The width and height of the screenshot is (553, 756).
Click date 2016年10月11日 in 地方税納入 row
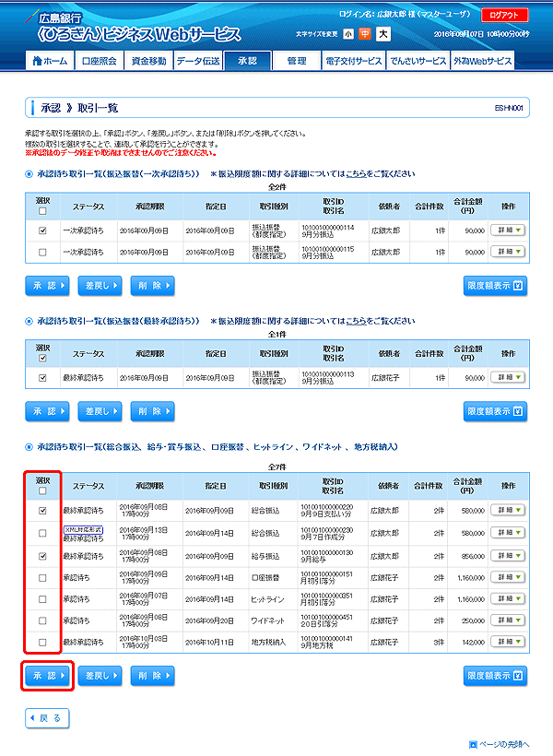(209, 643)
